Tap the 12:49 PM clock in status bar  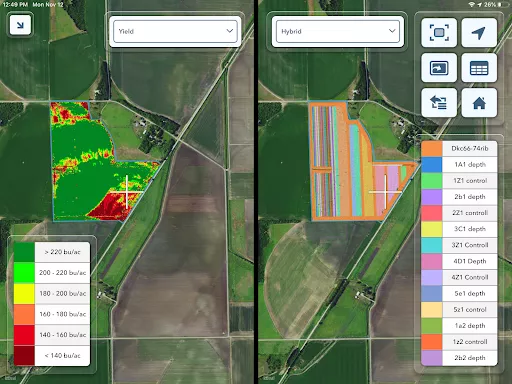(x=15, y=5)
